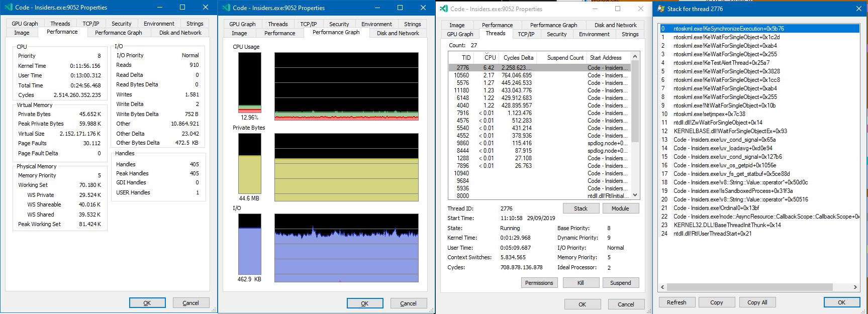
Task: Select thread row with TID 8000
Action: tap(539, 196)
